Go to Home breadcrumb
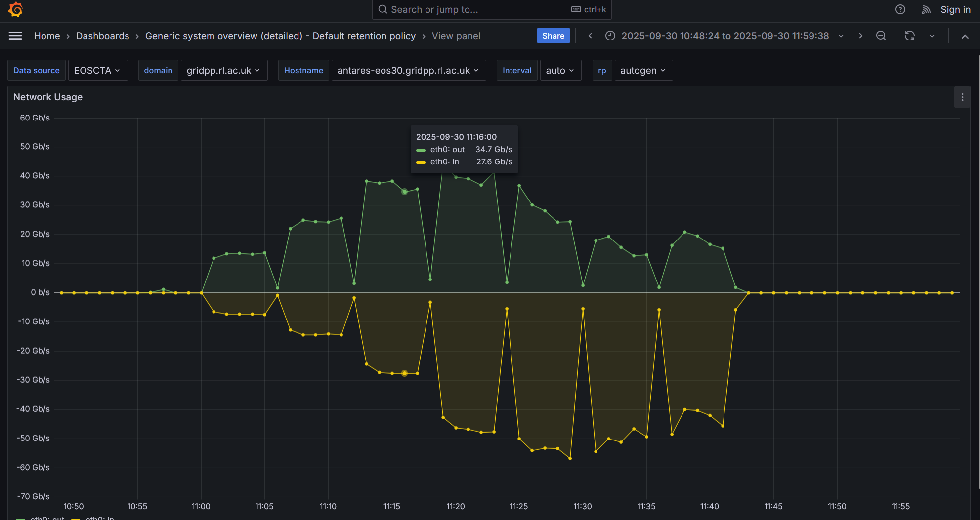Screen dimensions: 980x520 click(47, 36)
